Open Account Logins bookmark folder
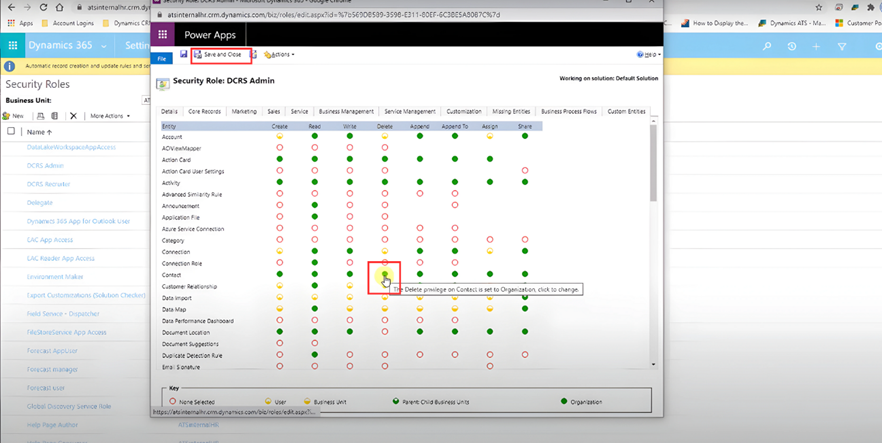The height and width of the screenshot is (443, 882). point(67,24)
